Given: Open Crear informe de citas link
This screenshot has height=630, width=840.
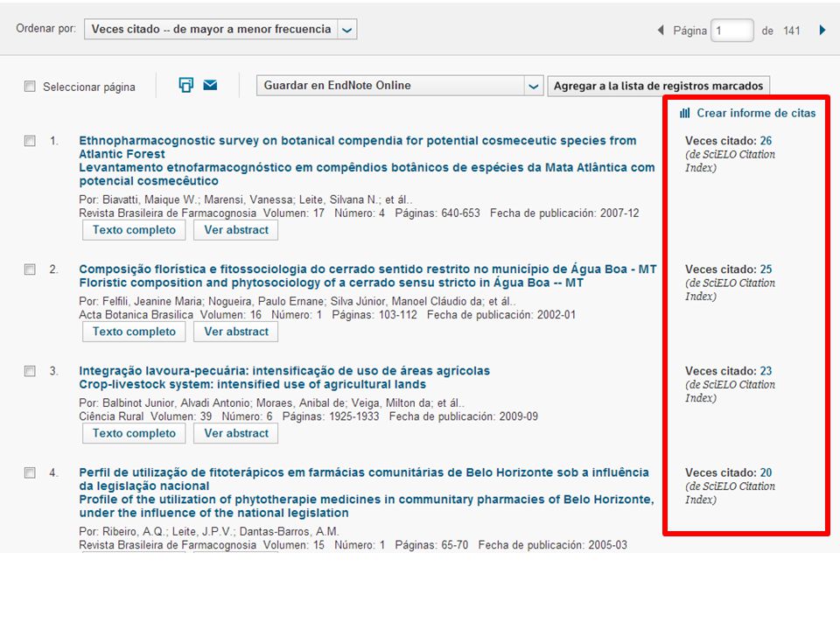Looking at the screenshot, I should point(756,113).
